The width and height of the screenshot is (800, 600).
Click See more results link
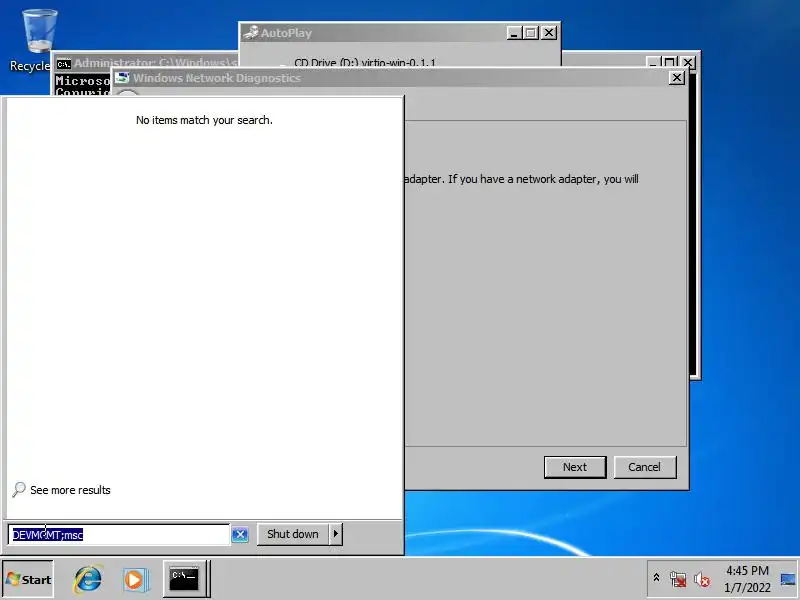[x=70, y=490]
